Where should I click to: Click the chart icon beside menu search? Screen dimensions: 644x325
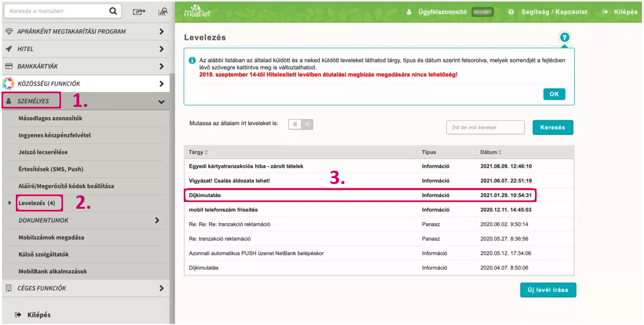click(x=162, y=11)
